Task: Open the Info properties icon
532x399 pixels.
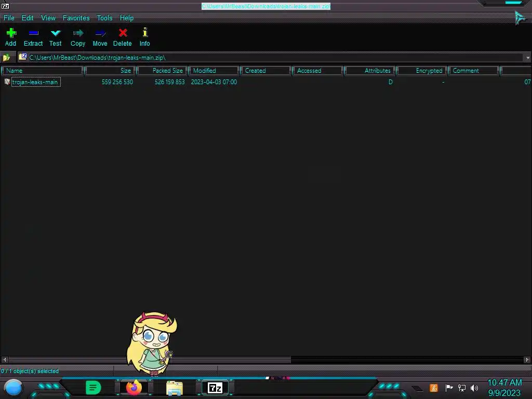Action: pos(145,32)
